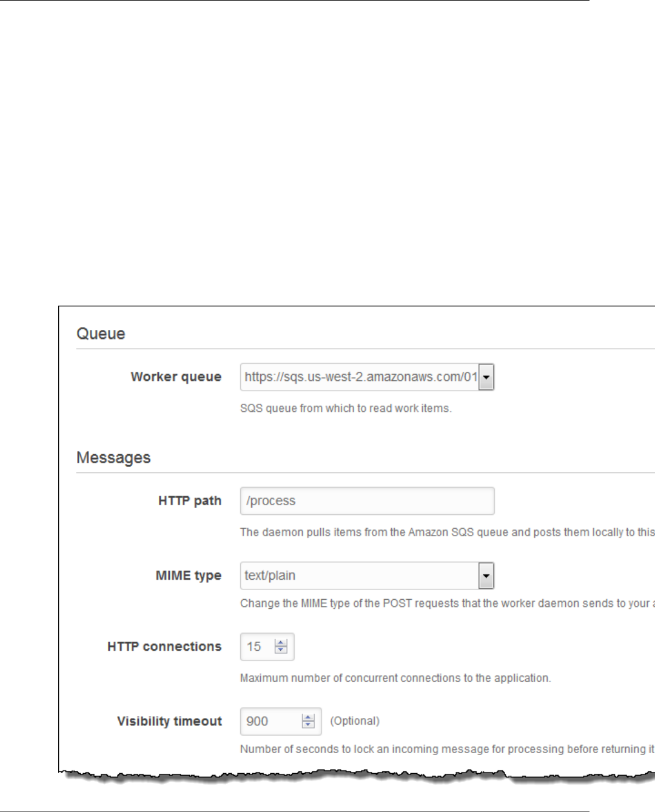Decrease Visibility timeout with down arrow
The image size is (655, 812).
pyautogui.click(x=308, y=725)
